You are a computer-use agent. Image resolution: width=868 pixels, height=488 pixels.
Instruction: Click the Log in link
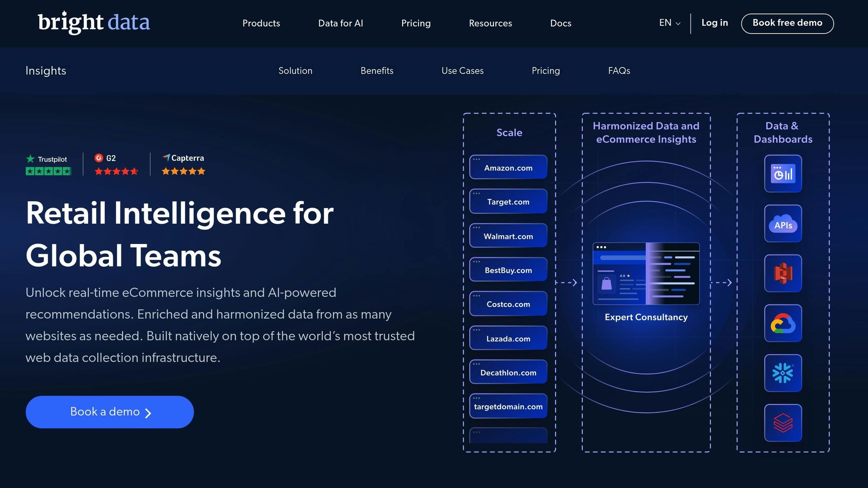tap(715, 23)
